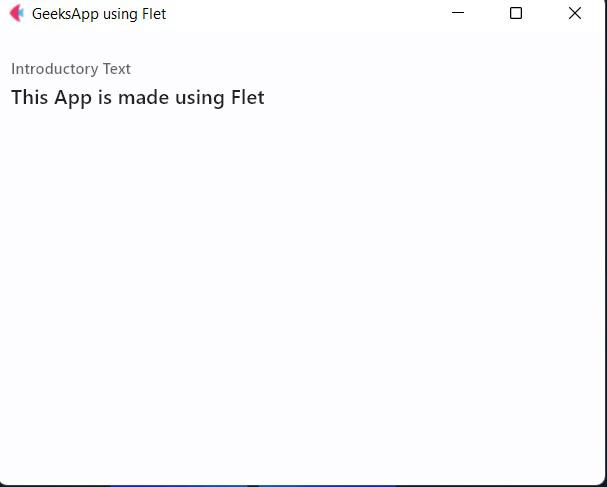
Task: Close the GeeksApp using Flet window
Action: click(x=575, y=13)
